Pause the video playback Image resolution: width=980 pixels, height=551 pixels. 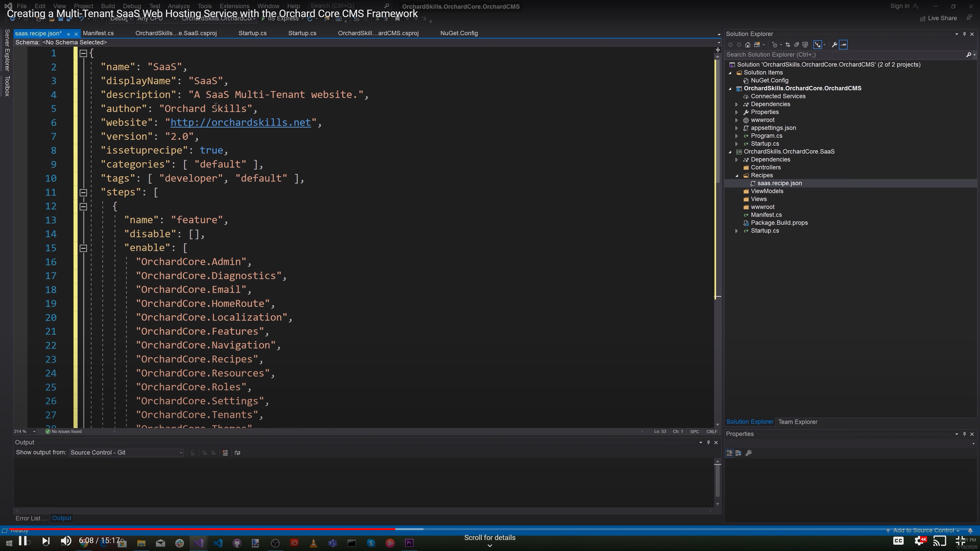22,541
